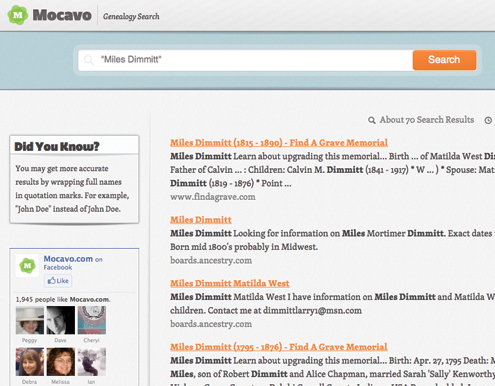Click the Did You Know? heading
Image resolution: width=495 pixels, height=386 pixels.
(x=57, y=146)
